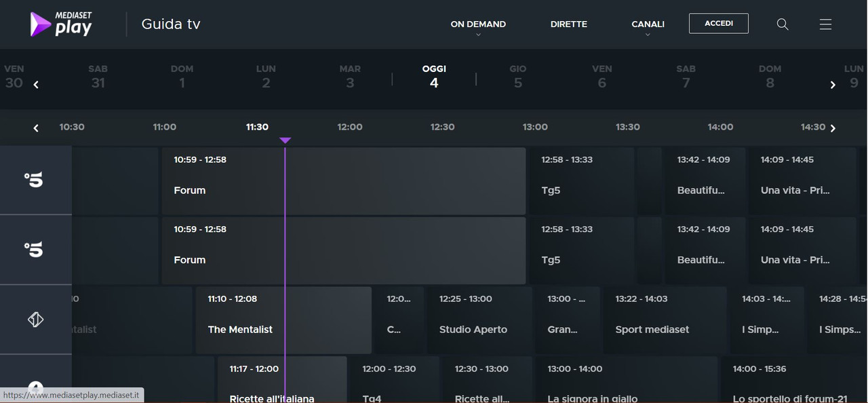The width and height of the screenshot is (868, 403).
Task: Click the 10:30 time label
Action: click(72, 127)
